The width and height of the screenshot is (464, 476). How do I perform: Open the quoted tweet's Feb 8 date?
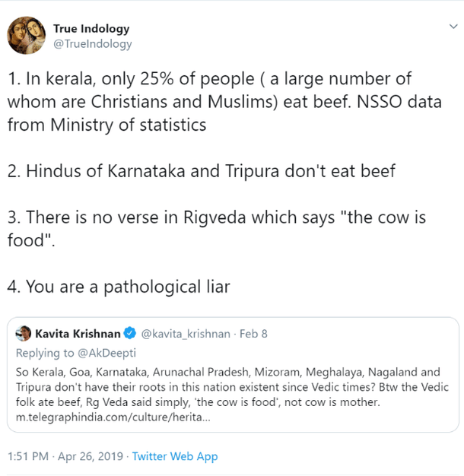coord(253,334)
